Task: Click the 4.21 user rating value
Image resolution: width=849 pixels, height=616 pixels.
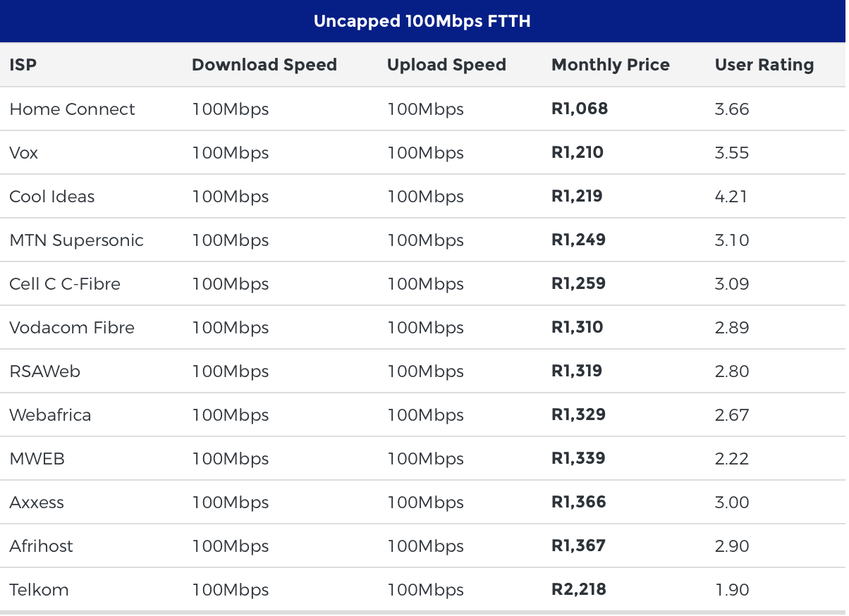Action: pyautogui.click(x=731, y=197)
